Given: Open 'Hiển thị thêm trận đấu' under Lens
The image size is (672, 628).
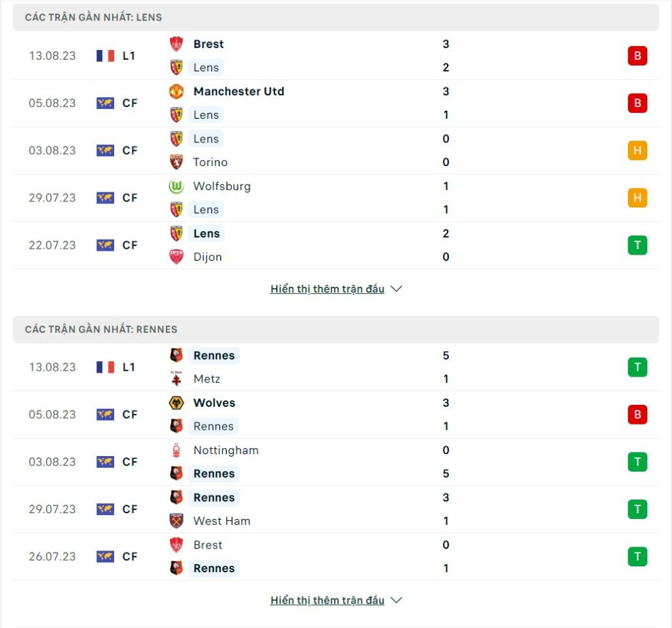Looking at the screenshot, I should pos(327,289).
